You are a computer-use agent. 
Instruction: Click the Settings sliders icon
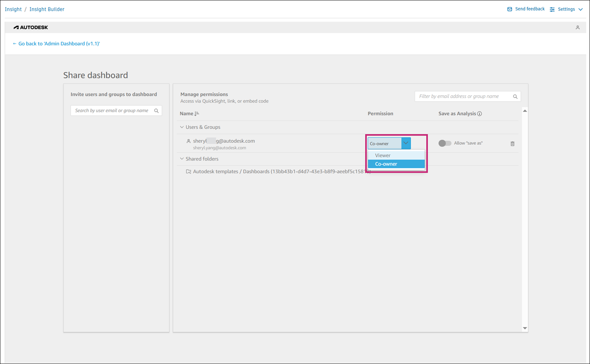552,9
